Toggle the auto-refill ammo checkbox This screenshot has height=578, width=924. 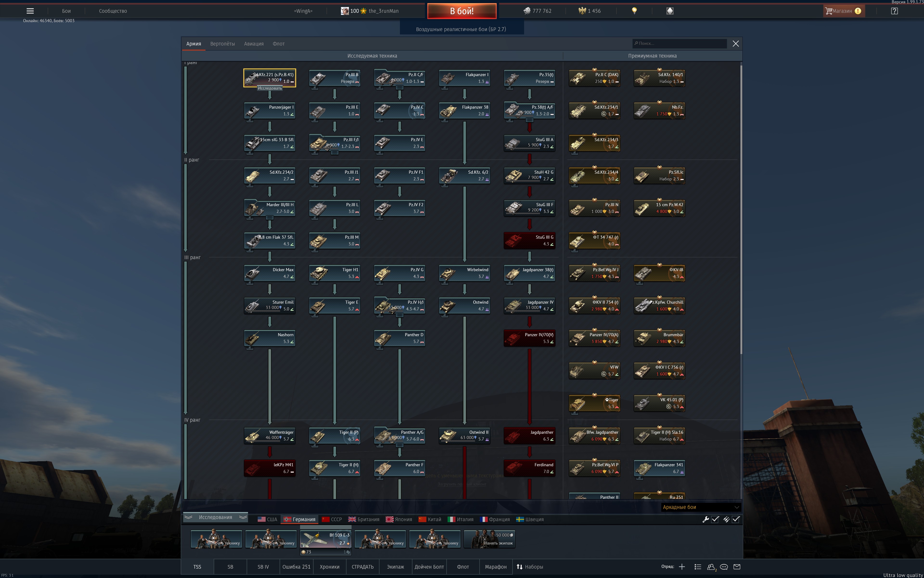click(x=736, y=519)
